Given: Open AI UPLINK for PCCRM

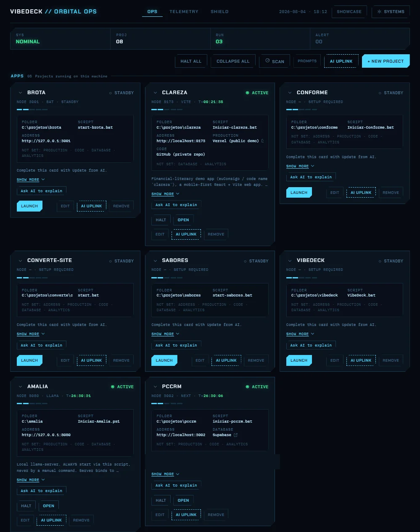Looking at the screenshot, I should tap(186, 515).
